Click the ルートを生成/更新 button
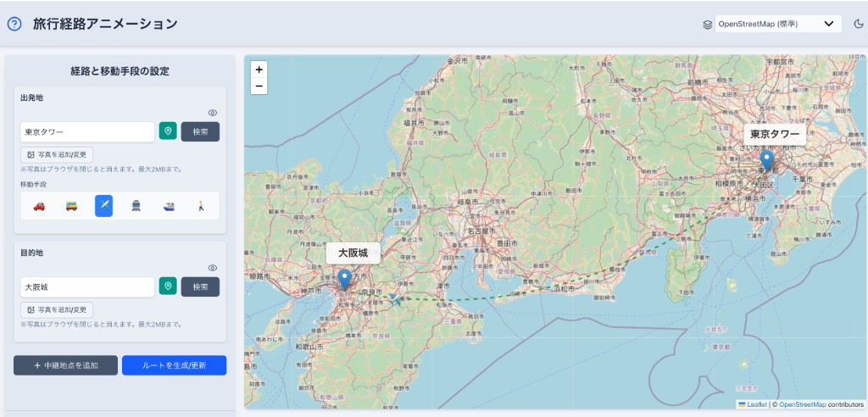This screenshot has height=417, width=868. [x=174, y=365]
